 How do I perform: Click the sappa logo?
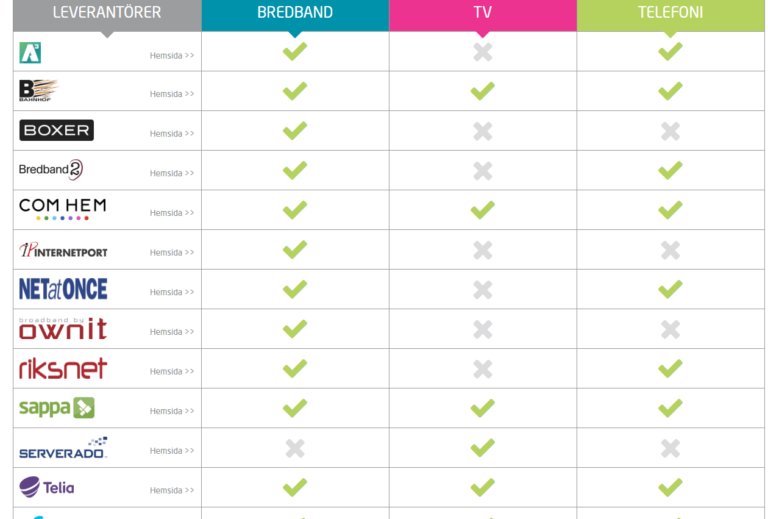tap(57, 407)
